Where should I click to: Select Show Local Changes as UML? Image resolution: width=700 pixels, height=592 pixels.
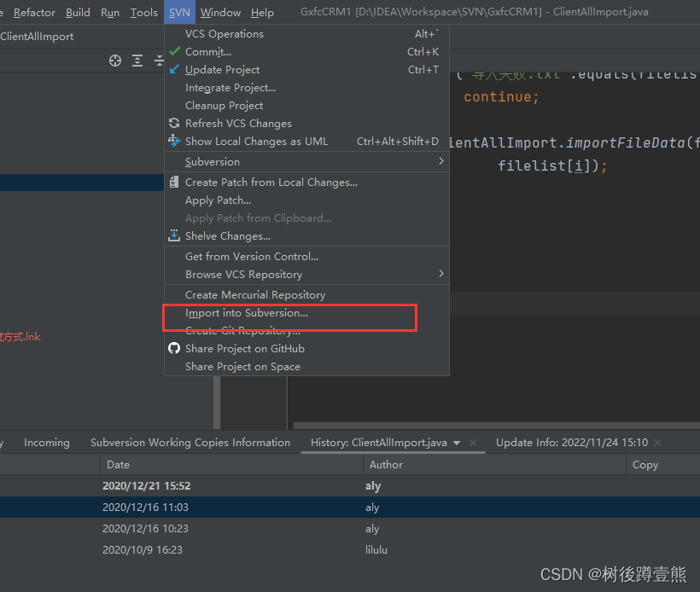306,141
